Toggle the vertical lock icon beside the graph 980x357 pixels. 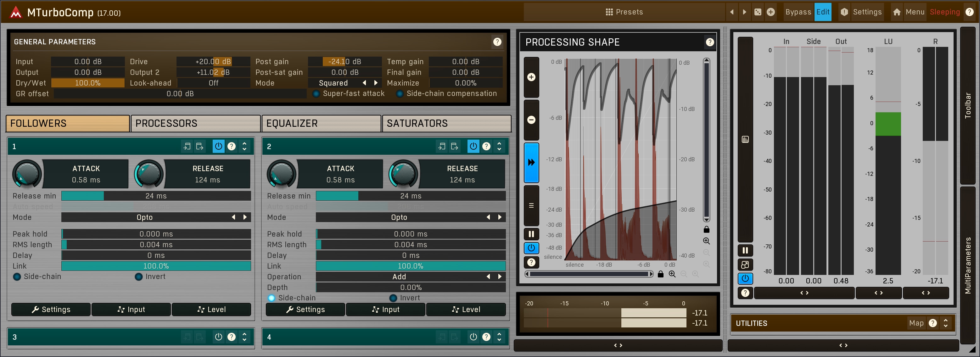coord(706,229)
